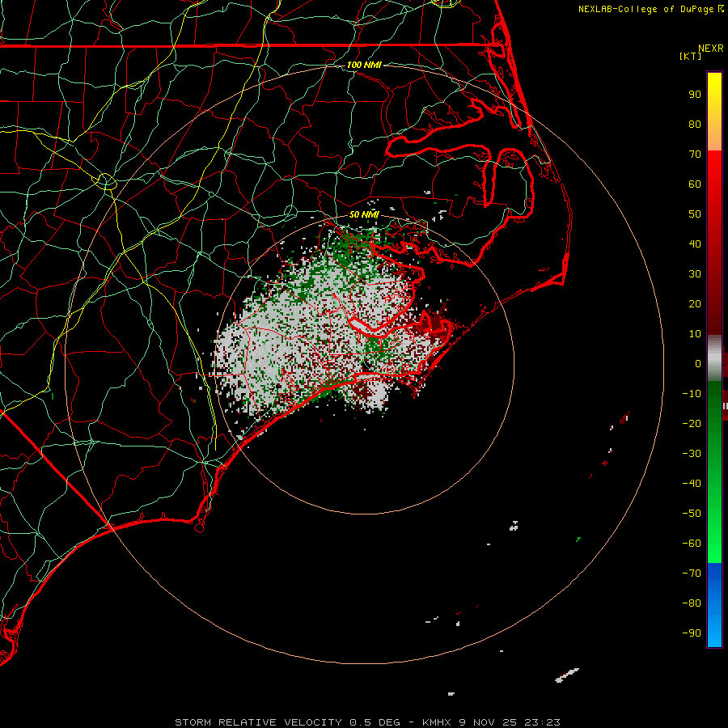Click the [KT] units label above scale
Image resolution: width=728 pixels, height=728 pixels.
pyautogui.click(x=691, y=56)
